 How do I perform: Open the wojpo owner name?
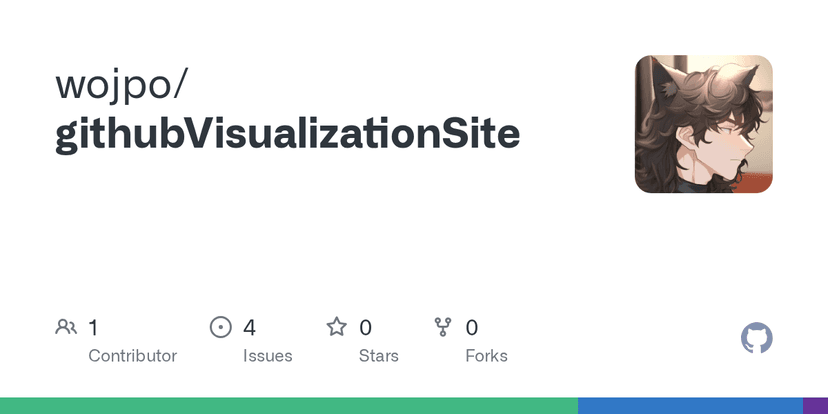(112, 85)
